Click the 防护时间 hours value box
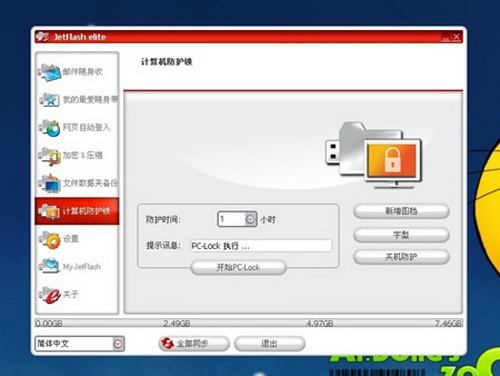500x376 pixels. point(232,219)
